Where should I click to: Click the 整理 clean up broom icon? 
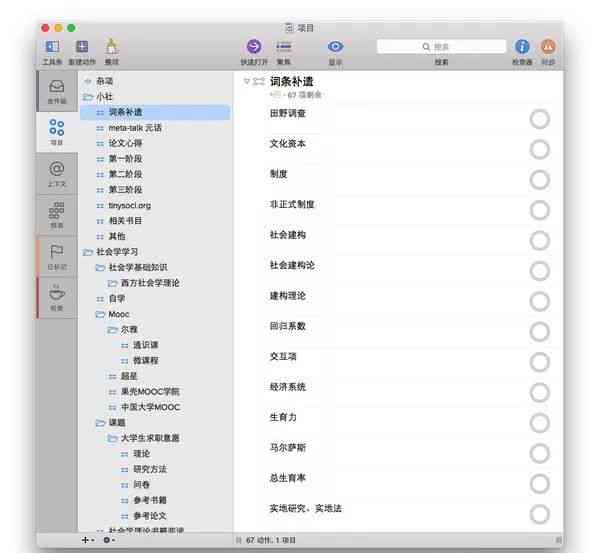click(111, 47)
